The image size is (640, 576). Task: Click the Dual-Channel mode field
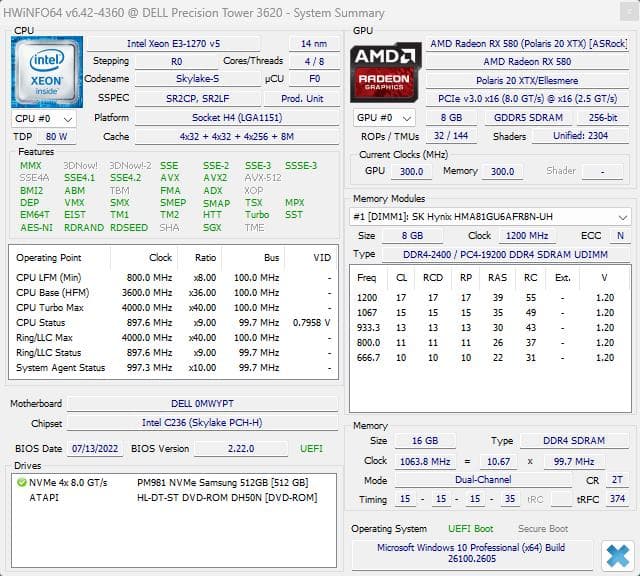(483, 480)
